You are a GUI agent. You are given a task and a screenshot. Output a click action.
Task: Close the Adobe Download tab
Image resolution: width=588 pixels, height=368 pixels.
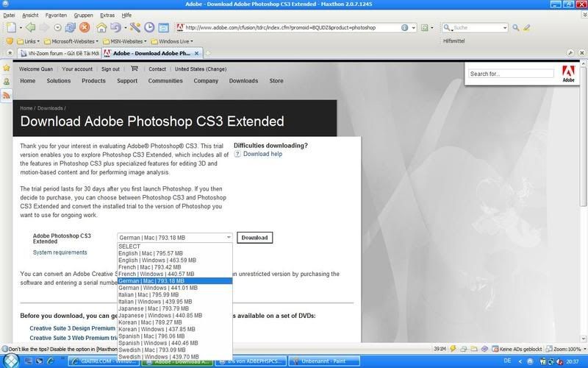coord(196,53)
